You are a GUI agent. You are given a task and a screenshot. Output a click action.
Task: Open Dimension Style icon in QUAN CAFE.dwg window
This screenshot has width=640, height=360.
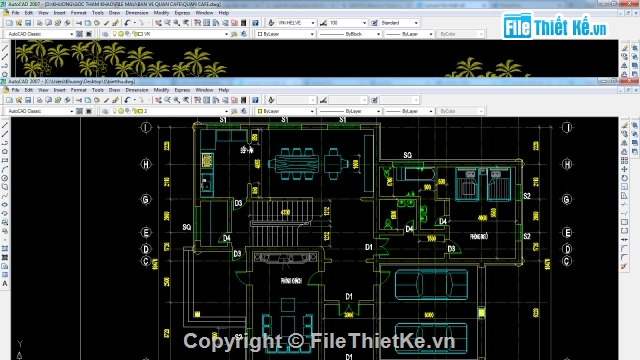click(x=324, y=23)
